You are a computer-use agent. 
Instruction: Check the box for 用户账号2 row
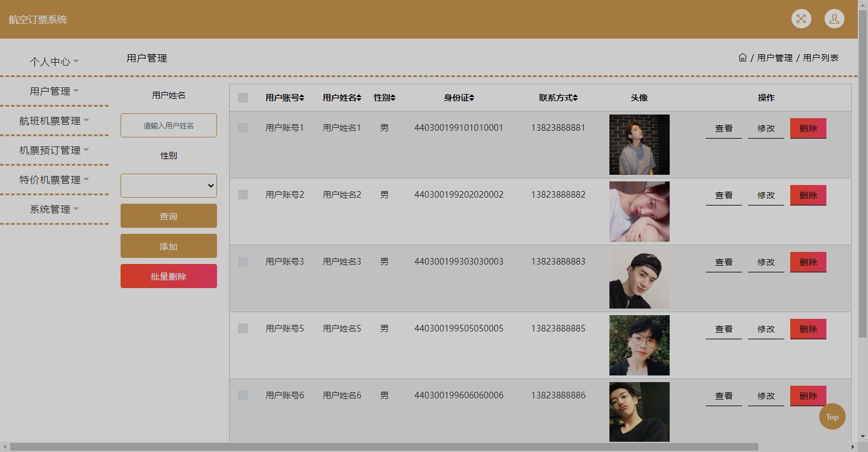point(243,195)
